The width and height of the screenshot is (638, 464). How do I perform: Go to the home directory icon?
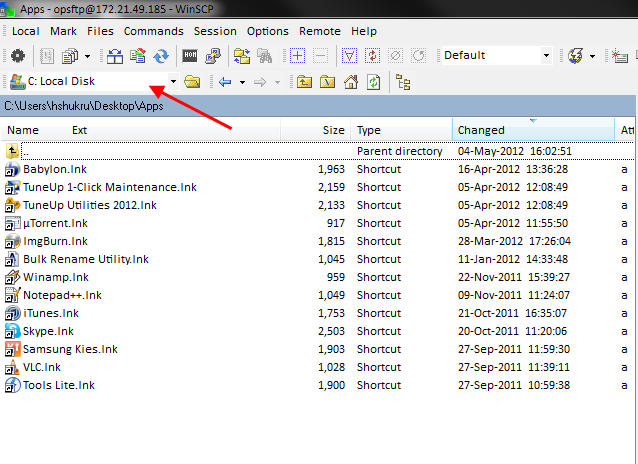pyautogui.click(x=351, y=82)
